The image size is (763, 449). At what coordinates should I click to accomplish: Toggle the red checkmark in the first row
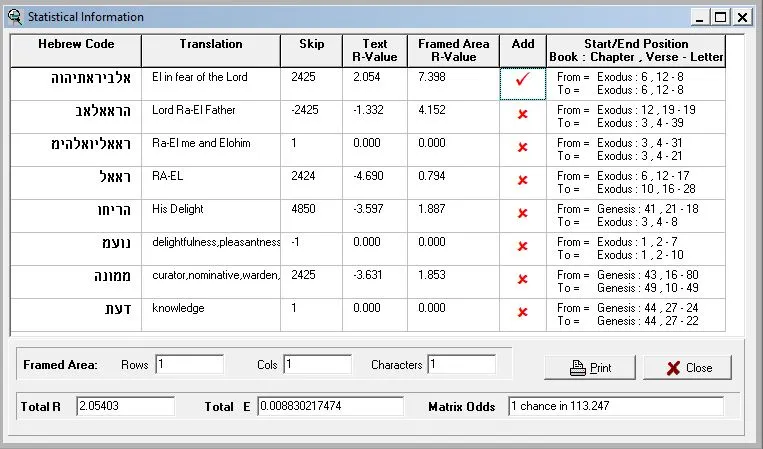(522, 83)
